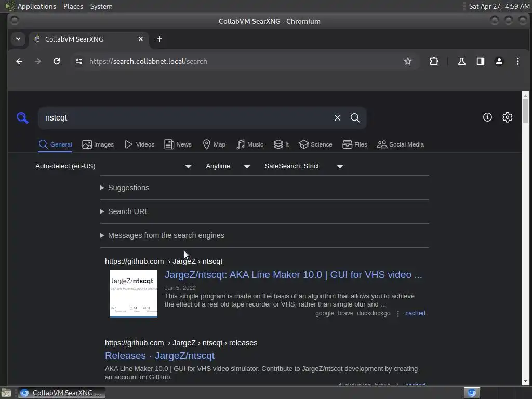Open Chrome Labs flask icon

(461, 61)
